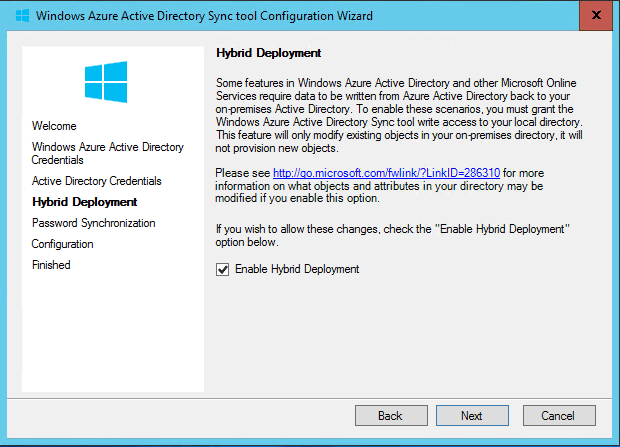Select the Password Synchronization step

tap(94, 223)
